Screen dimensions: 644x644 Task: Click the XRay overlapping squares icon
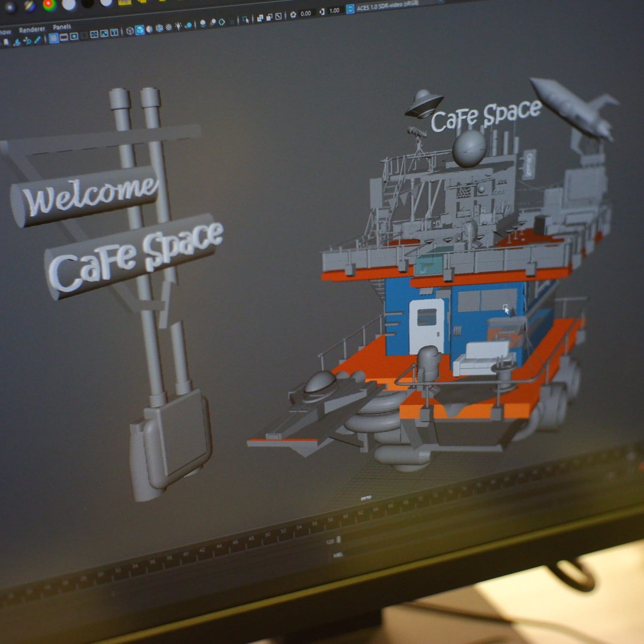click(x=260, y=18)
